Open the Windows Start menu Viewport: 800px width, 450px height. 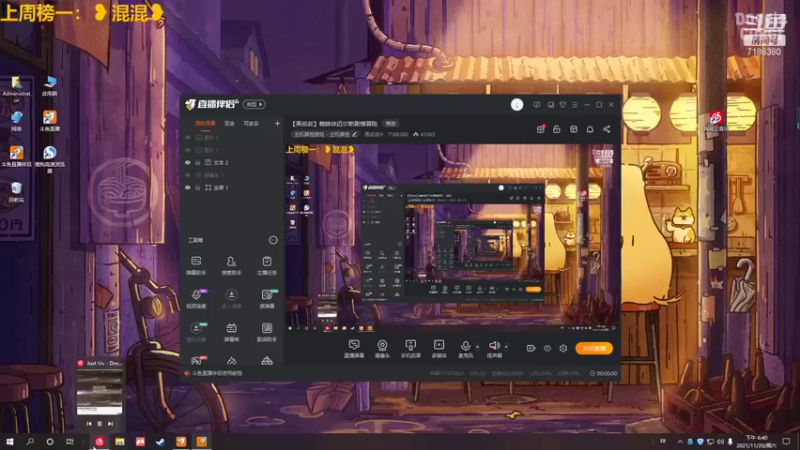click(10, 441)
